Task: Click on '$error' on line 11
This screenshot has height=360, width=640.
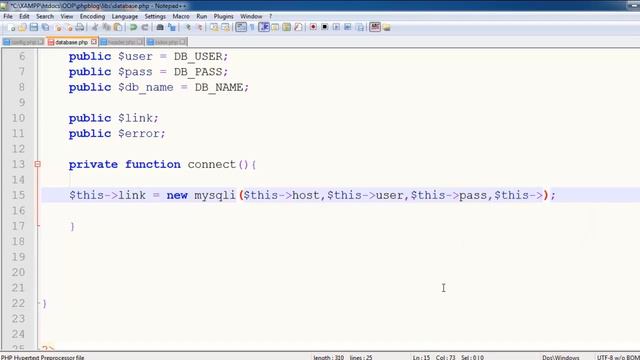Action: (x=139, y=133)
